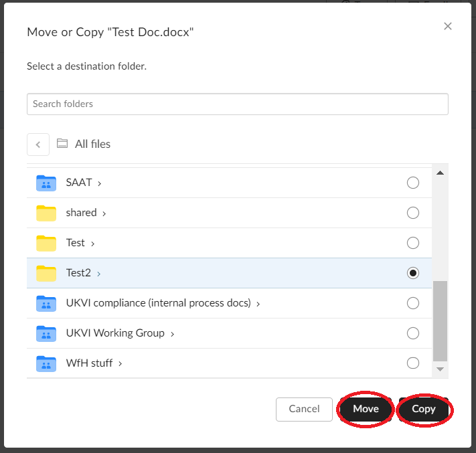This screenshot has height=453, width=476.
Task: Click the 'shared' folder name
Action: [x=82, y=212]
